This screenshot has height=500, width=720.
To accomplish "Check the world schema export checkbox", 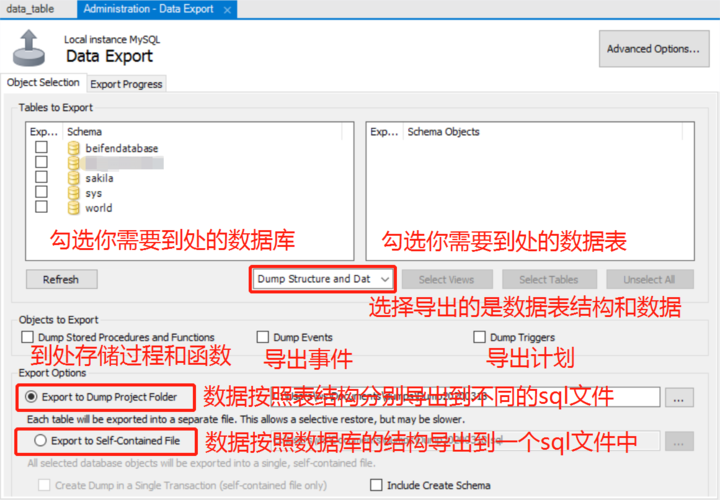I will (41, 207).
